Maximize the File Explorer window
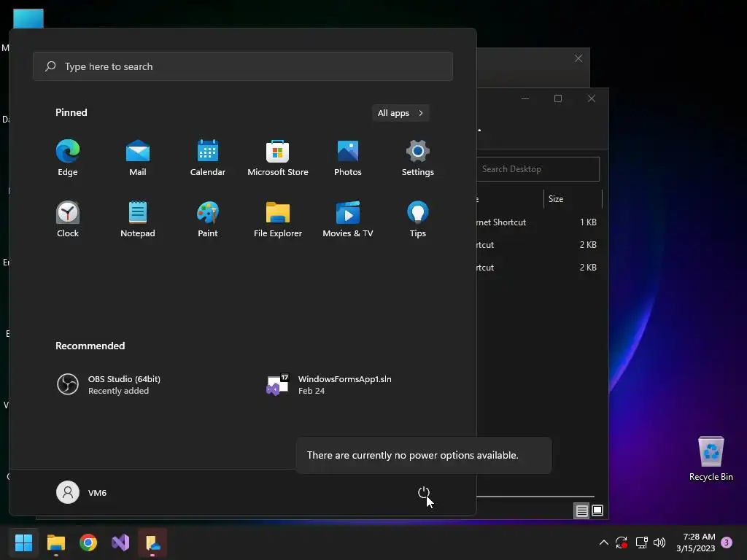This screenshot has height=560, width=747. [x=558, y=98]
